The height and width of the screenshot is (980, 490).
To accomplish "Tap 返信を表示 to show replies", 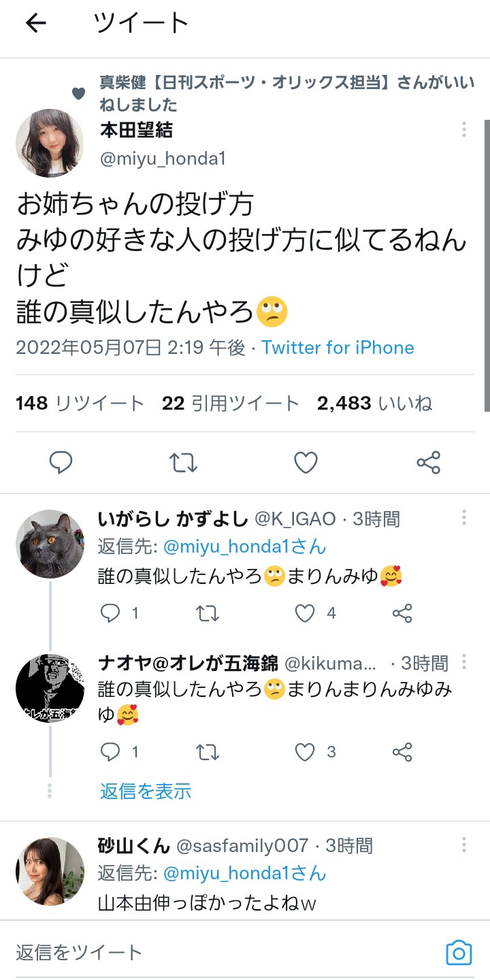I will [x=146, y=791].
